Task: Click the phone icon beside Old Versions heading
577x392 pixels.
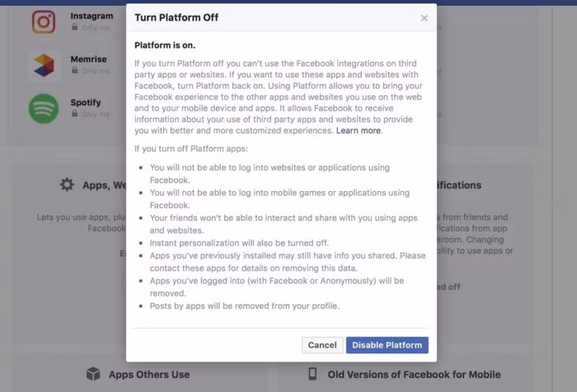Action: pyautogui.click(x=312, y=374)
